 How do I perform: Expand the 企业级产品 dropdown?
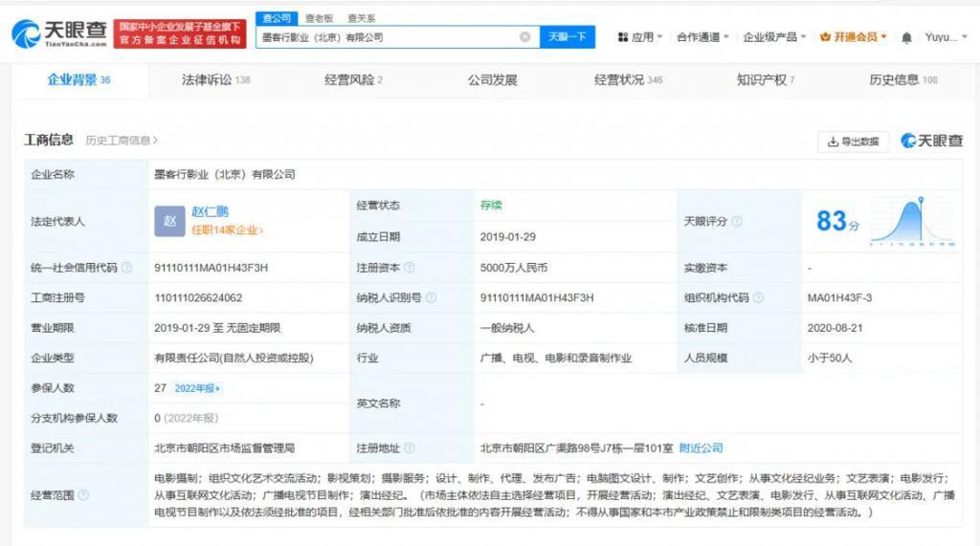774,37
